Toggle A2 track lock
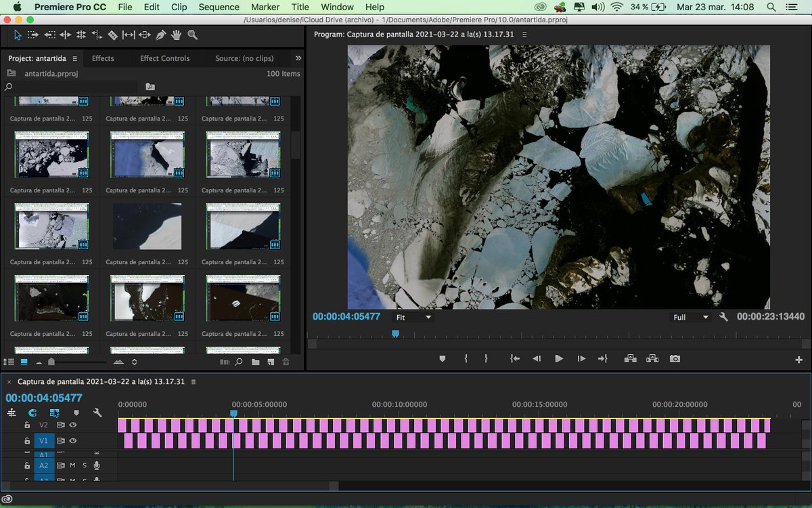 (x=27, y=465)
